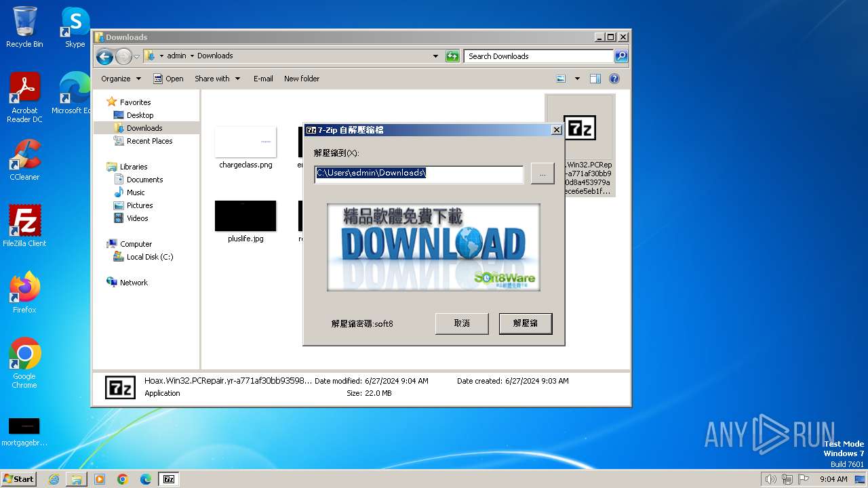This screenshot has height=488, width=868.
Task: Open the Music library
Action: (136, 192)
